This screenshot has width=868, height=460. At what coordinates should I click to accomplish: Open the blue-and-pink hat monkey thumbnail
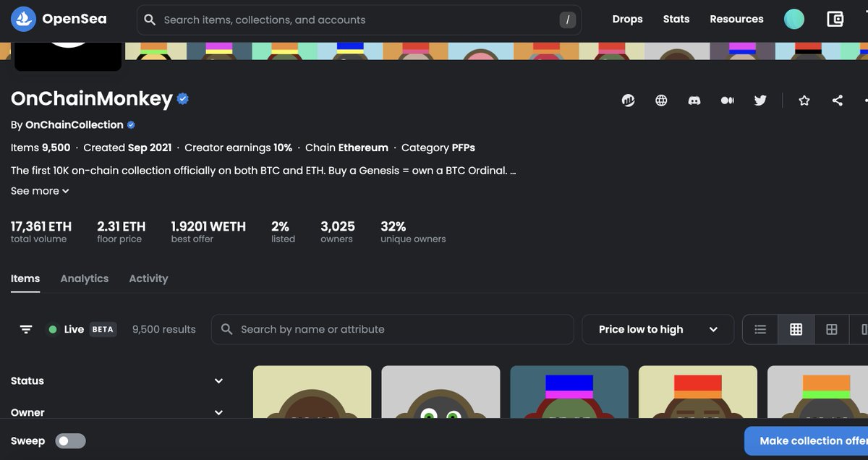569,391
